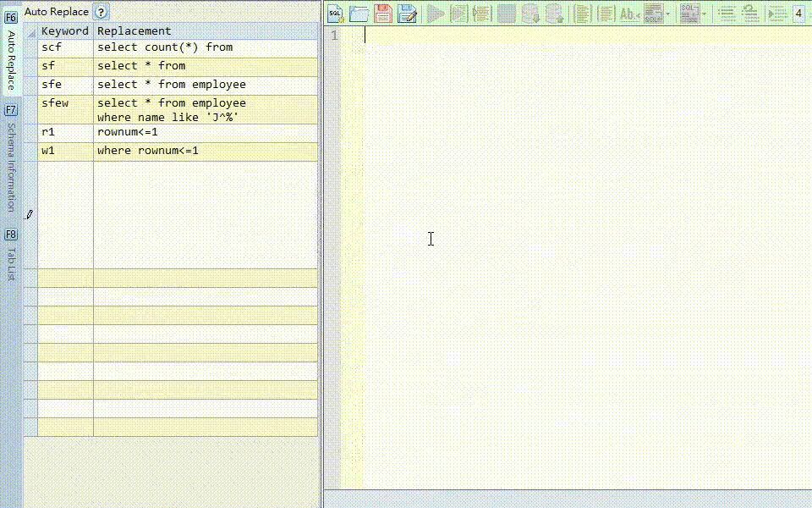Select 'select * from employee' replacement cell
This screenshot has width=812, height=508.
[x=206, y=86]
